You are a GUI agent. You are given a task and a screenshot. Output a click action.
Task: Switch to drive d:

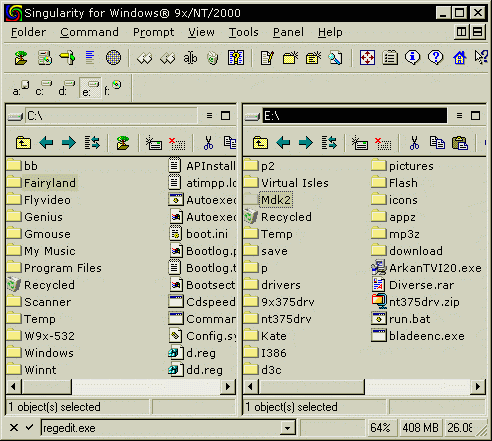tap(67, 88)
